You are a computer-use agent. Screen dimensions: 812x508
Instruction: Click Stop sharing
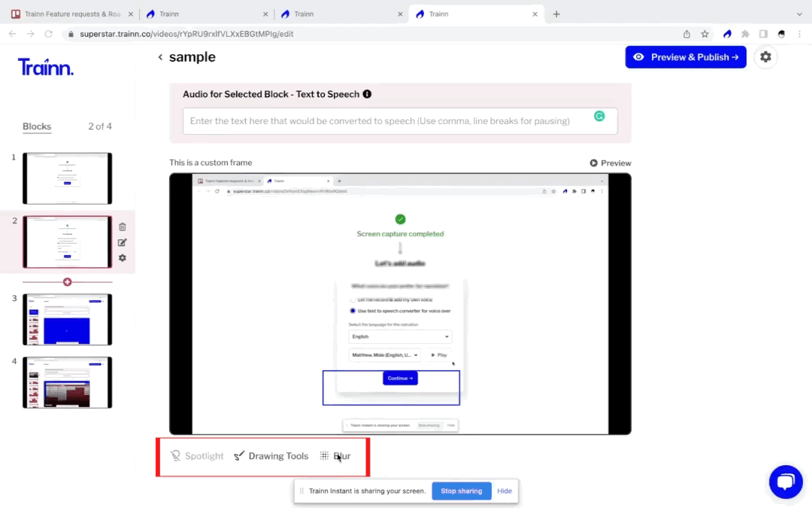click(462, 491)
